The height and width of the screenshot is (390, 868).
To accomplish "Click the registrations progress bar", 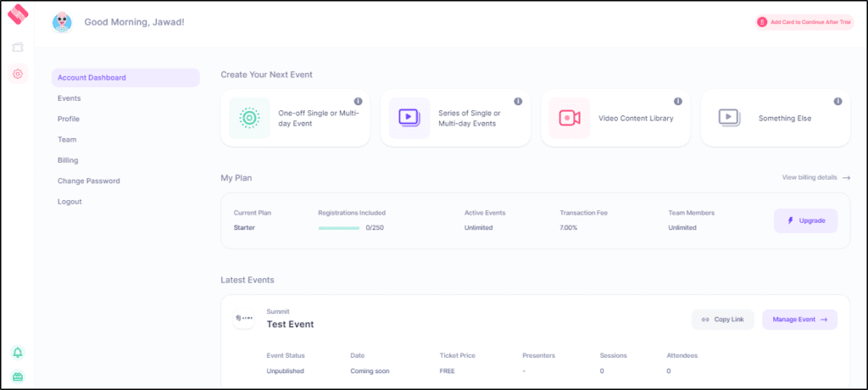I will (339, 228).
